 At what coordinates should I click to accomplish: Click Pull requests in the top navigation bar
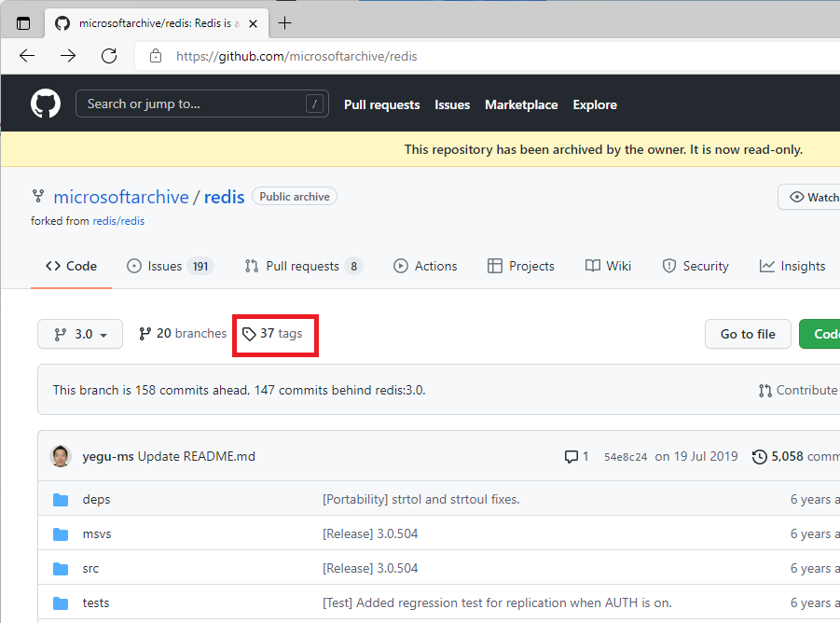[382, 105]
